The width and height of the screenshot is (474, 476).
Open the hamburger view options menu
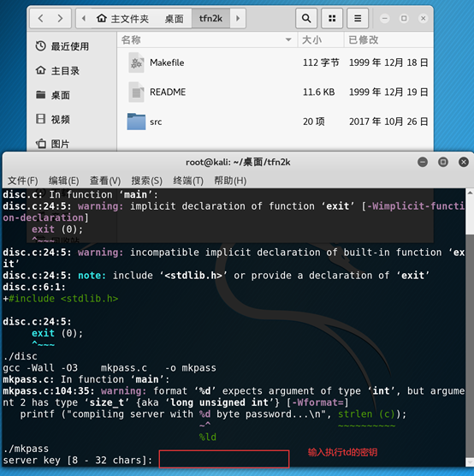358,19
